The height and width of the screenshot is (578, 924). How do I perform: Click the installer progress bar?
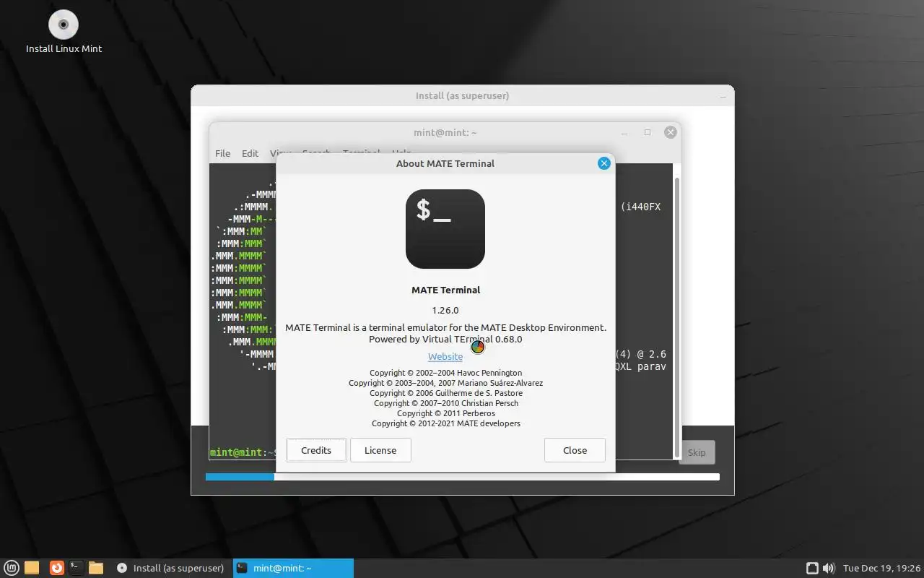463,477
